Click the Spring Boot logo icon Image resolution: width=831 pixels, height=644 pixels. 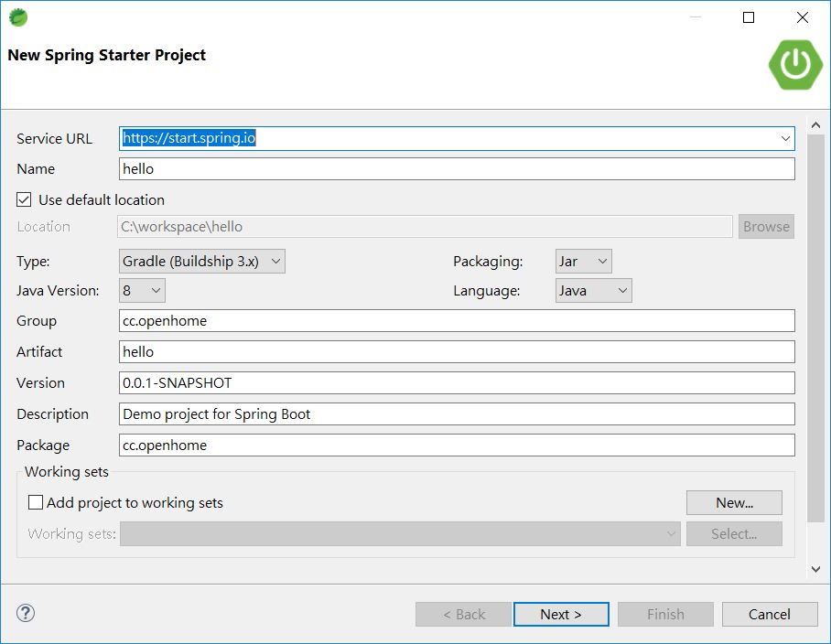click(x=793, y=64)
